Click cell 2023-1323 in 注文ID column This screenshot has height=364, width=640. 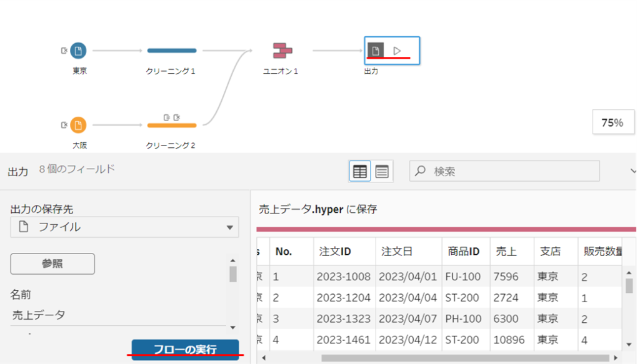pos(343,319)
